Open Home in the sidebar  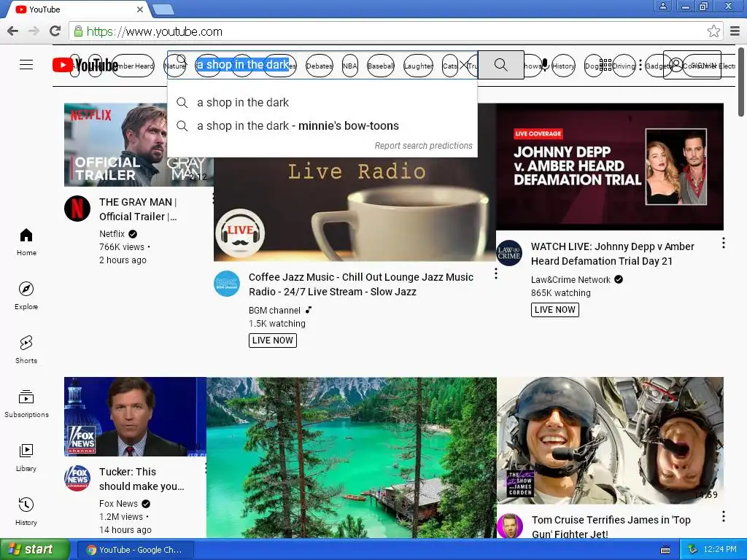click(26, 242)
